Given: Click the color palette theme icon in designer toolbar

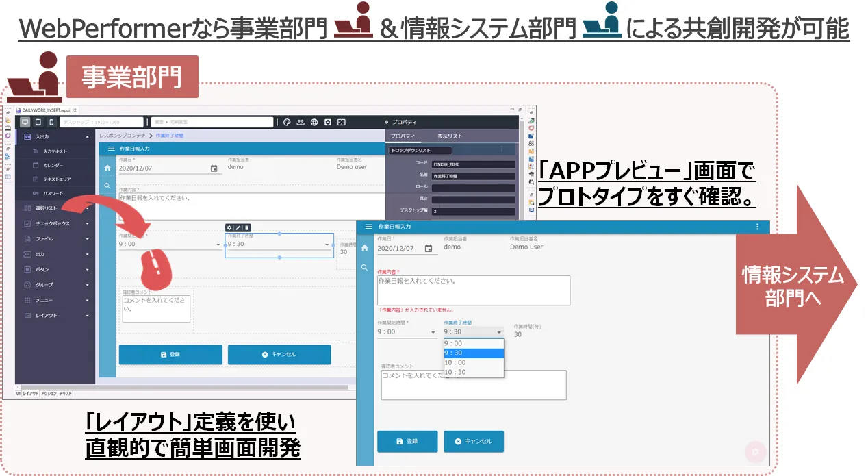Looking at the screenshot, I should 287,123.
